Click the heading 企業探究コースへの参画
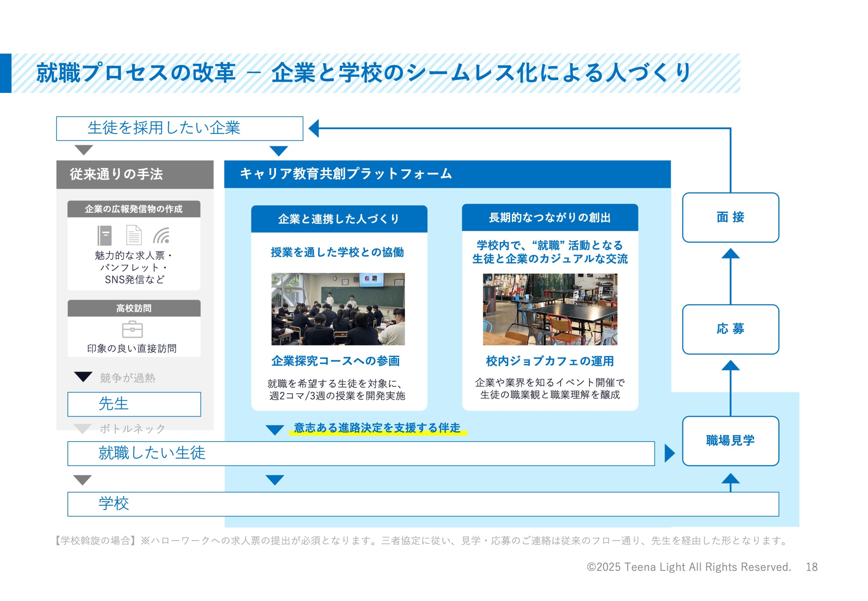 pos(336,361)
